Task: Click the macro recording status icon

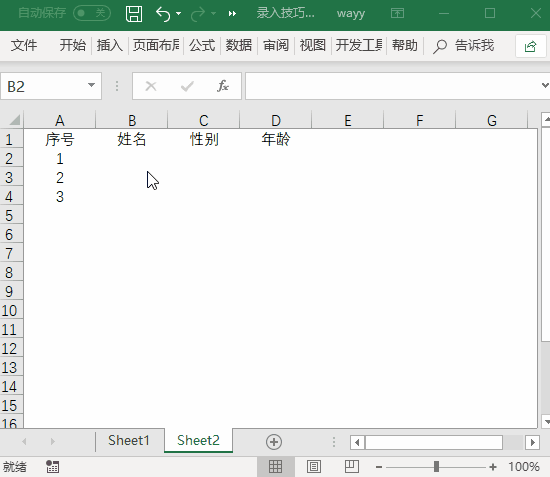Action: coord(53,466)
